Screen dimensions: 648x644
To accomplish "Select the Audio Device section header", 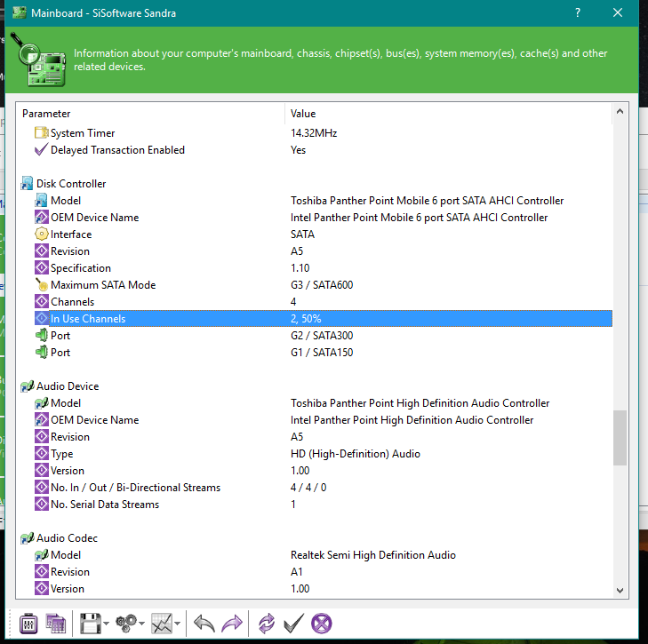I will coord(68,386).
